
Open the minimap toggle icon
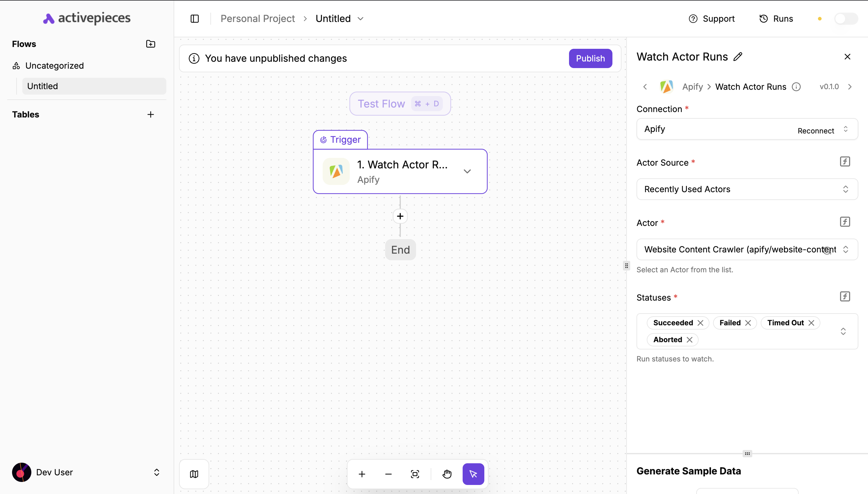point(194,474)
